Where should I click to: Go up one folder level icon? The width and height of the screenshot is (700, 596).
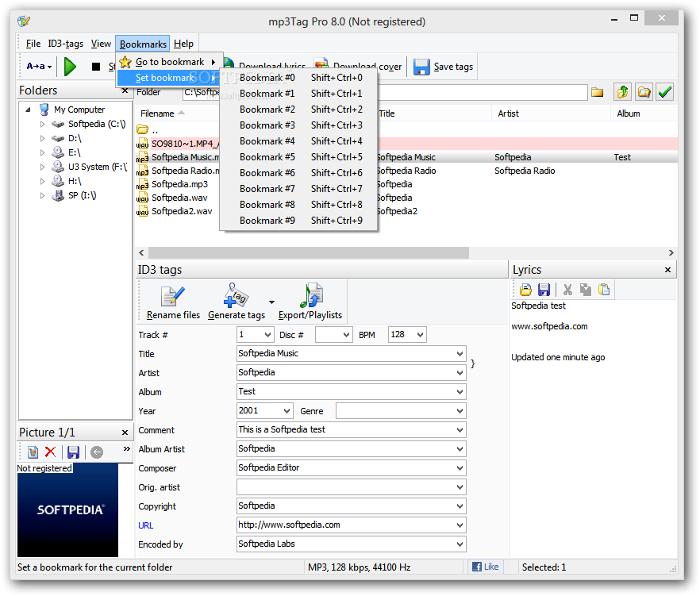point(623,92)
